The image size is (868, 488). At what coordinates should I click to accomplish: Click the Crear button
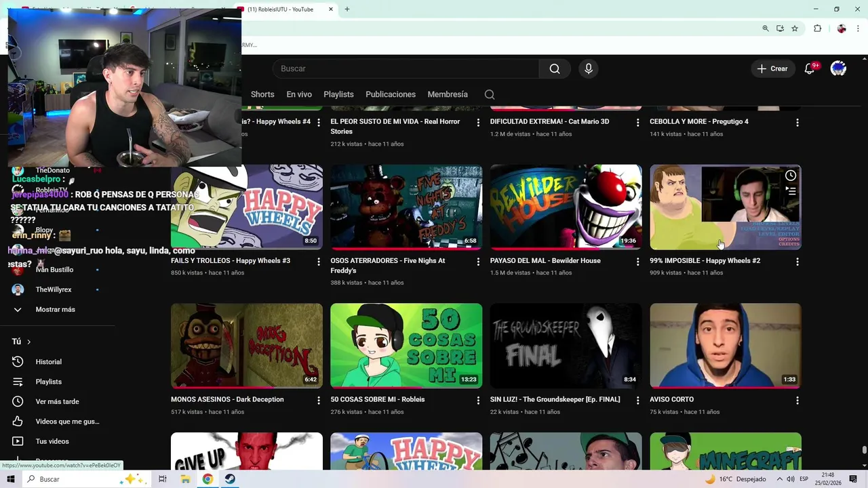point(772,68)
